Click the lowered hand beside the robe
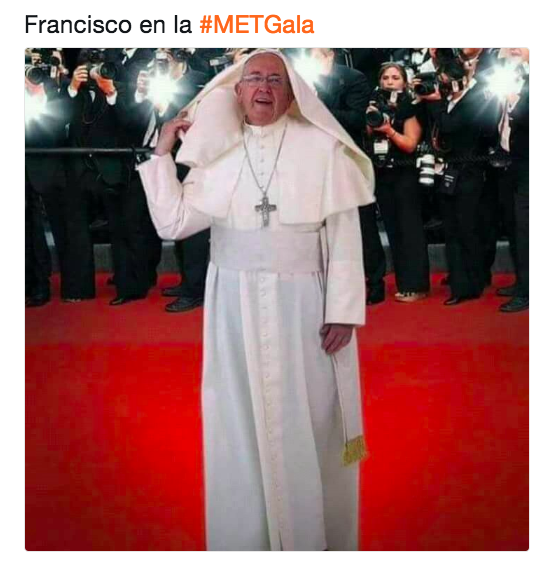The height and width of the screenshot is (565, 552). pos(336,338)
